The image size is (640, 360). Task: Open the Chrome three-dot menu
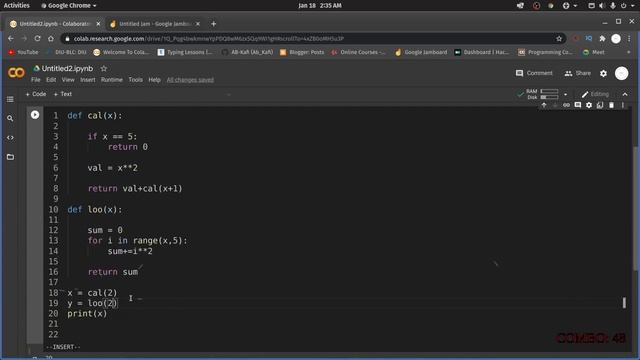[x=629, y=38]
